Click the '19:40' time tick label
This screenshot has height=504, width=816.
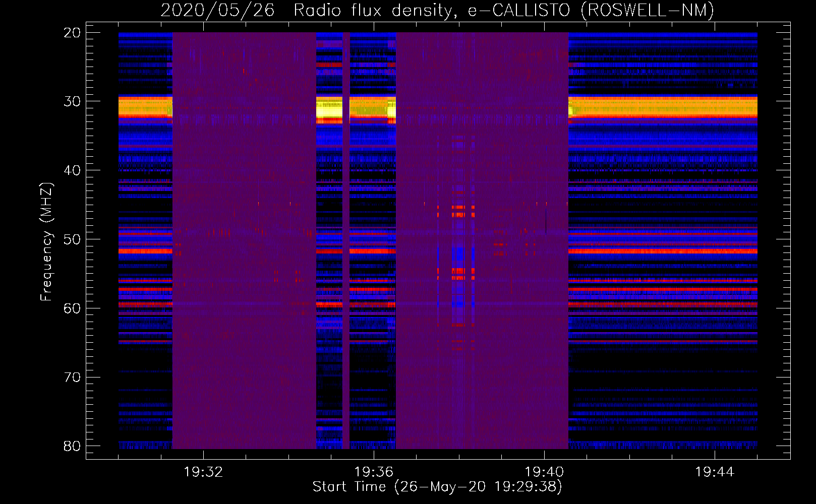point(544,472)
